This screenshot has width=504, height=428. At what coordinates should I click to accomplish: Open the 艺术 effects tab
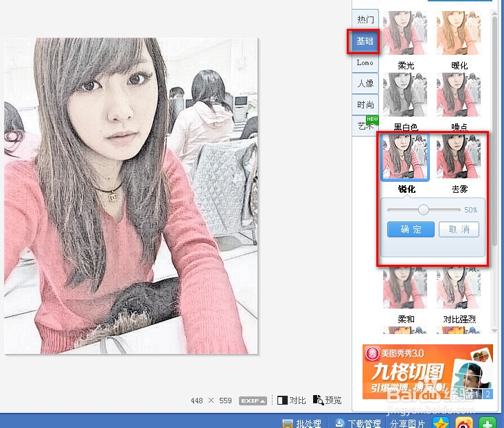[x=365, y=126]
